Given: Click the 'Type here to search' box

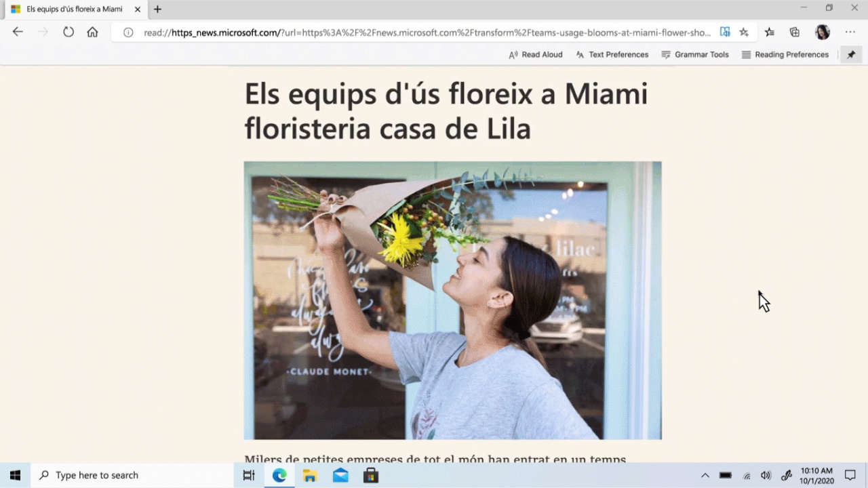Looking at the screenshot, I should tap(133, 475).
